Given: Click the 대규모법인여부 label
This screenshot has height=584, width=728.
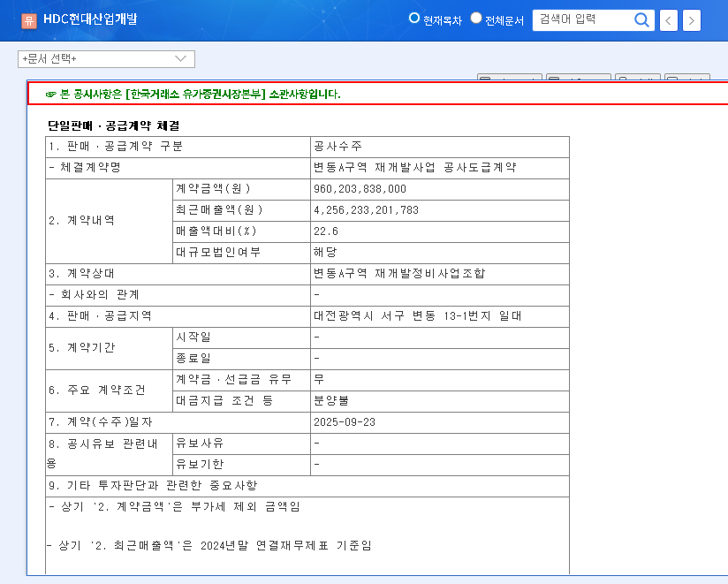Looking at the screenshot, I should [x=218, y=252].
